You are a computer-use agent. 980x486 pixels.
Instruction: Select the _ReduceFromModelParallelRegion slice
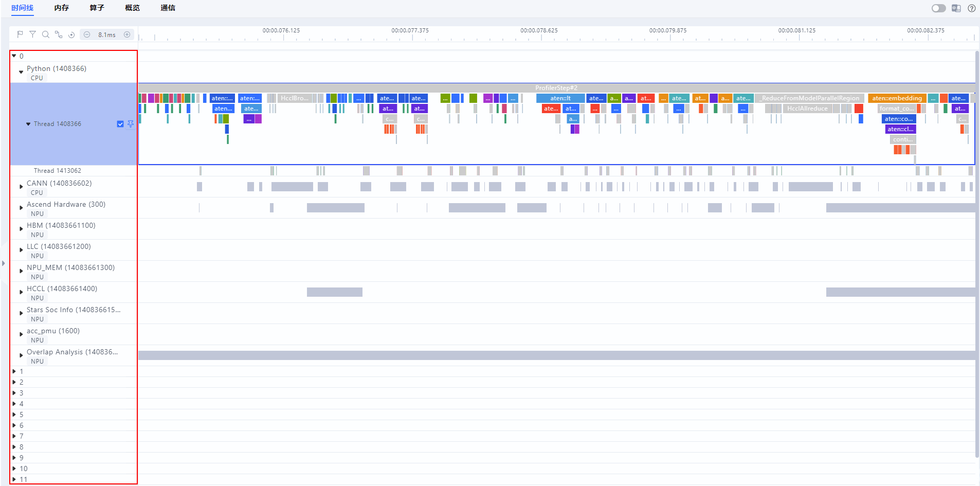pyautogui.click(x=810, y=98)
